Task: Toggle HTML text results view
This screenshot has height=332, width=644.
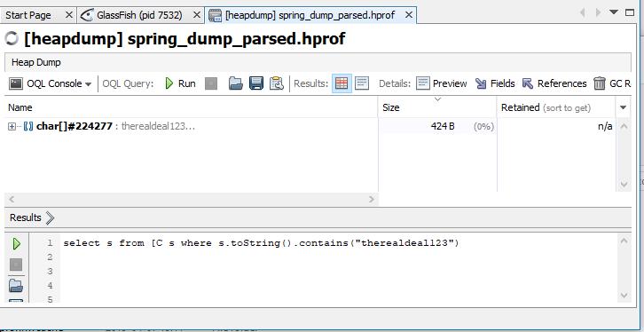Action: point(362,83)
